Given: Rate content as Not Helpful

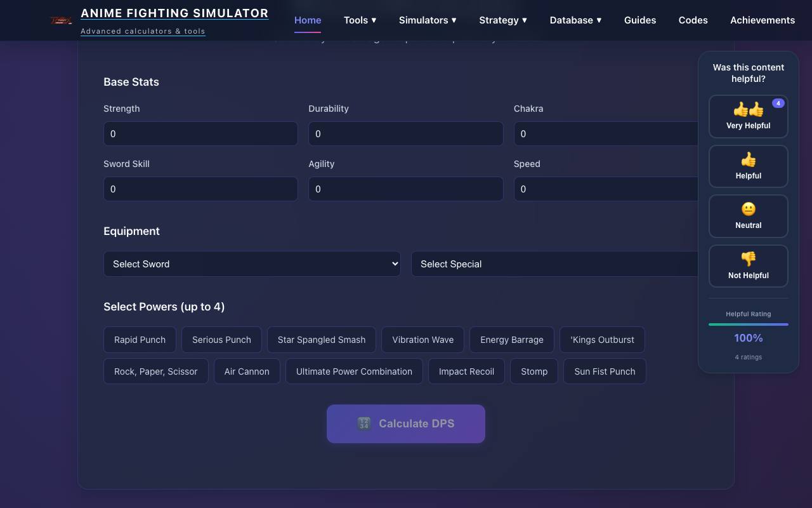Looking at the screenshot, I should tap(749, 266).
